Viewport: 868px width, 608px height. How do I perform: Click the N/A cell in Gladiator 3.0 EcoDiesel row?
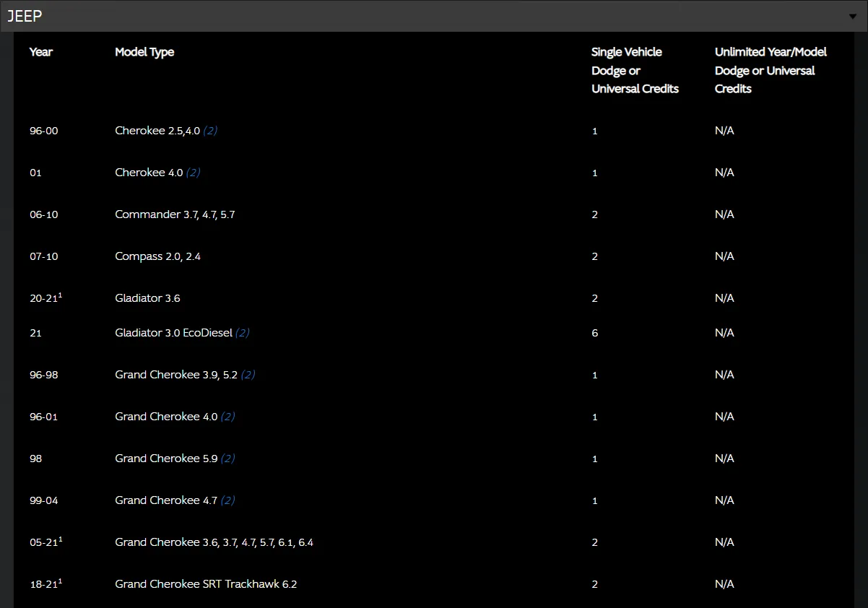pyautogui.click(x=724, y=333)
